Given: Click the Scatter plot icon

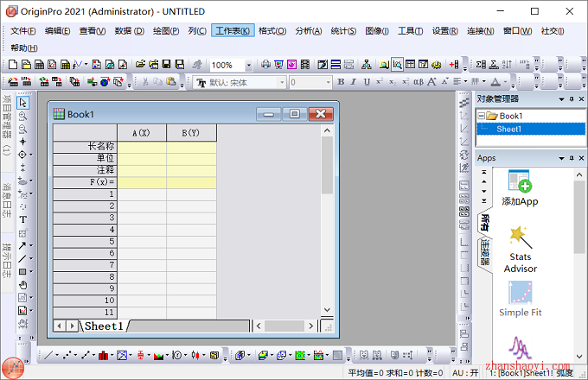Looking at the screenshot, I should click(x=67, y=355).
